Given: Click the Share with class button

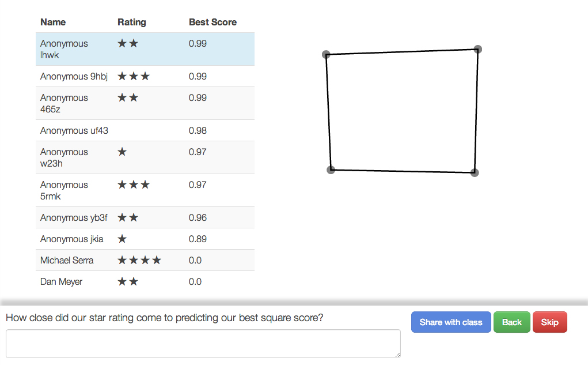Looking at the screenshot, I should pos(451,322).
